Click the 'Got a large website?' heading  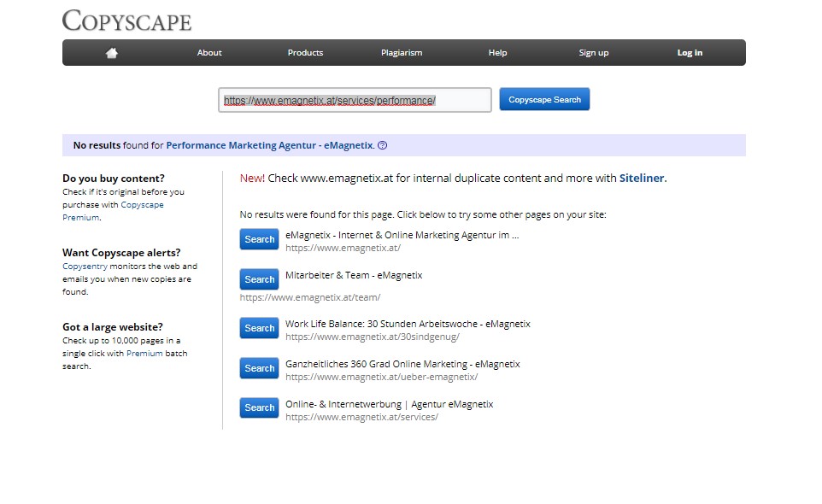[113, 327]
